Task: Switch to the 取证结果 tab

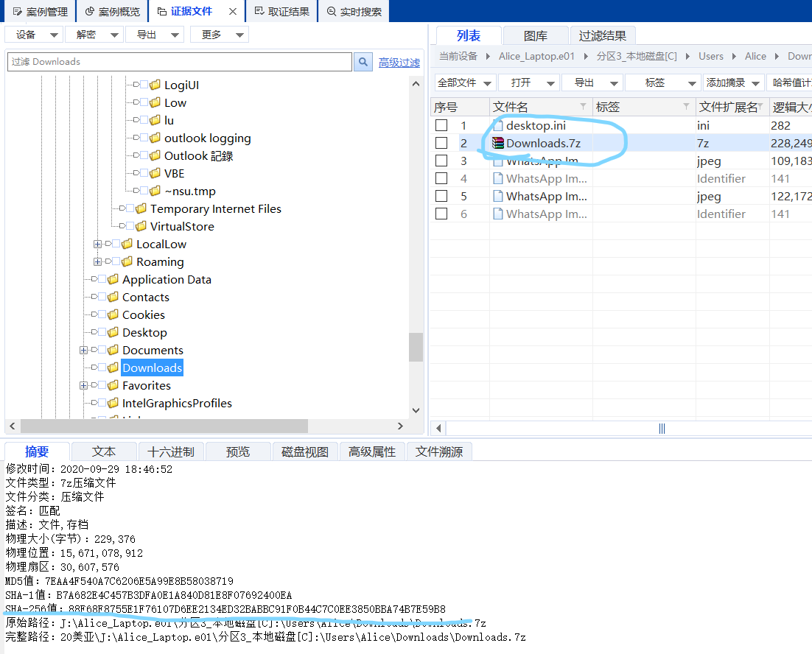Action: [282, 11]
